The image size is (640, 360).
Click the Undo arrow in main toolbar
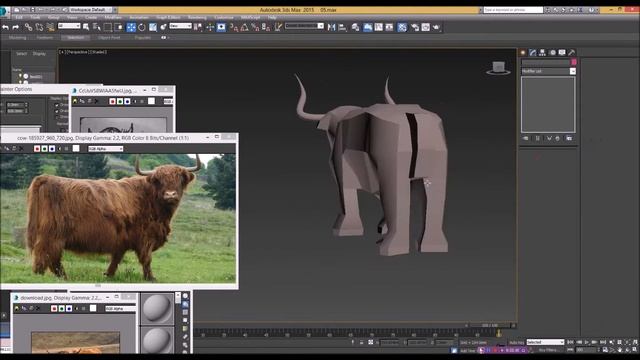coord(5,27)
